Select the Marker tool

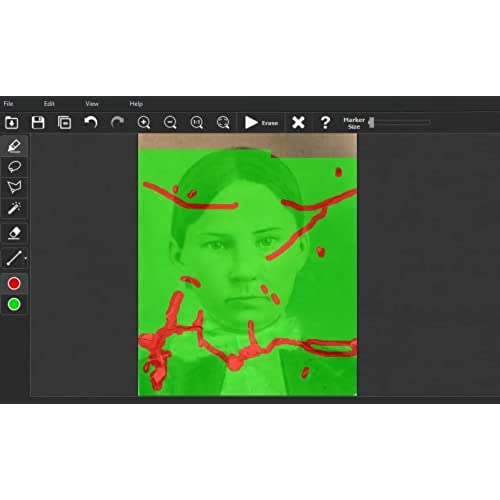click(14, 146)
